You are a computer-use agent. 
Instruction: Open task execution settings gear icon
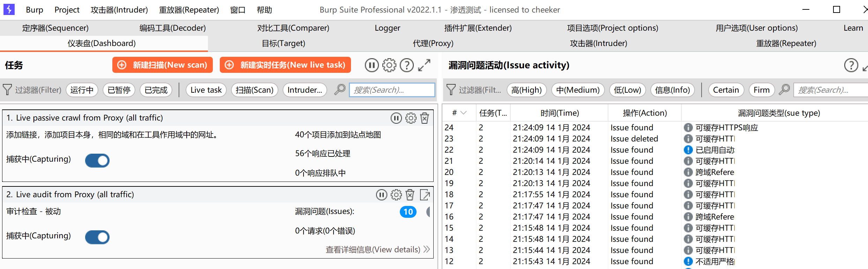389,65
